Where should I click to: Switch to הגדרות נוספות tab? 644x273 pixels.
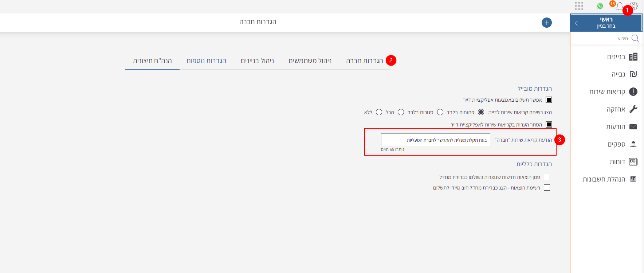click(x=206, y=61)
